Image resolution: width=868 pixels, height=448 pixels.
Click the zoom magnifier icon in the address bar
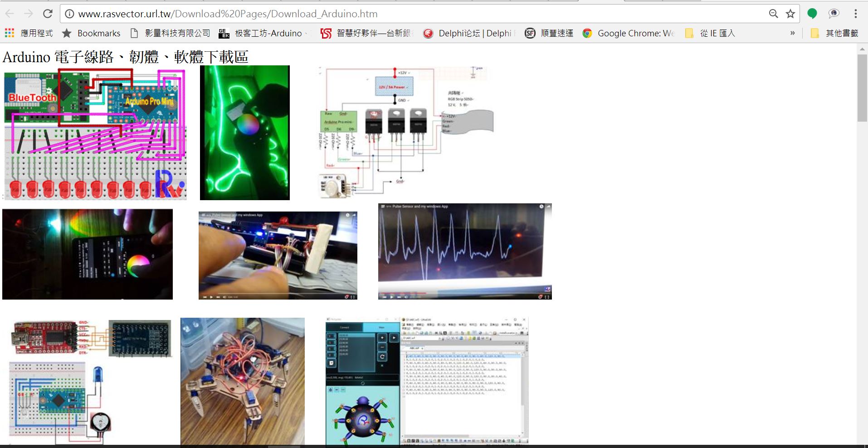[773, 13]
